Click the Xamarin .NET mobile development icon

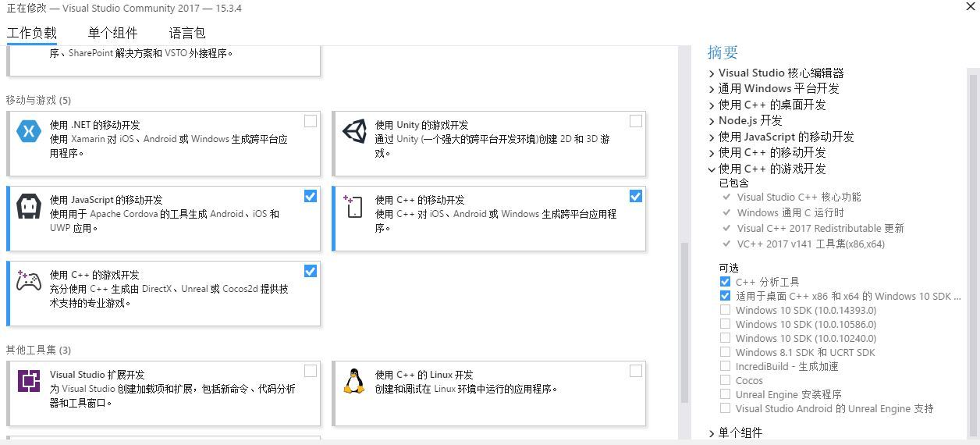point(29,130)
